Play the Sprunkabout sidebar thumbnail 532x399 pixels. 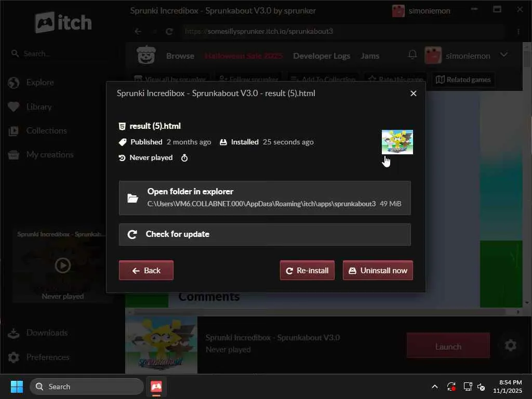[x=63, y=265]
